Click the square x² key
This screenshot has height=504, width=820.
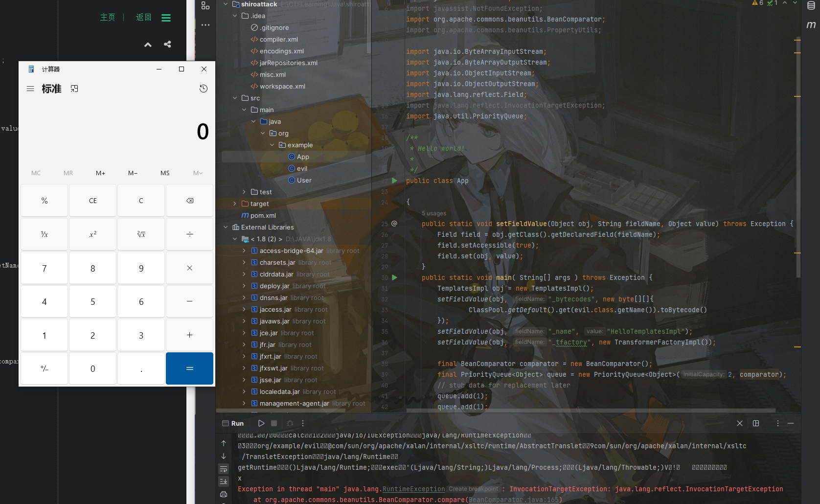coord(93,234)
